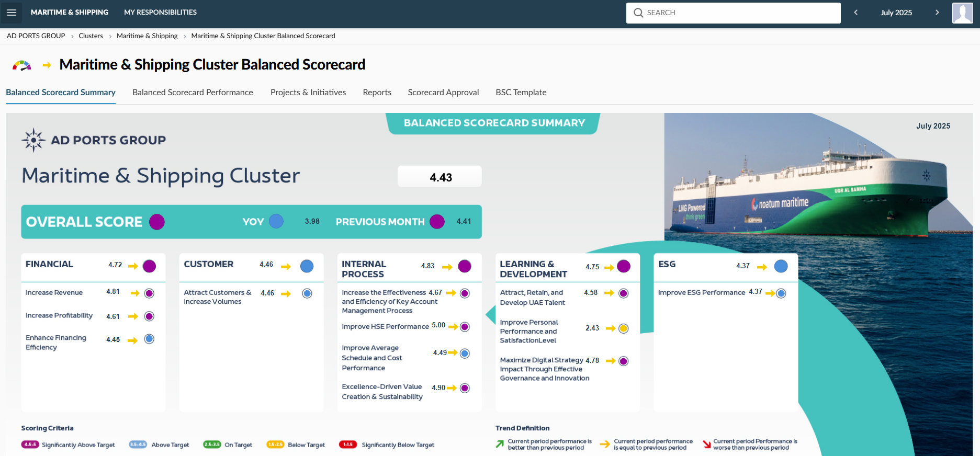Click the Overall Score purple status circle
The height and width of the screenshot is (456, 980).
click(157, 222)
